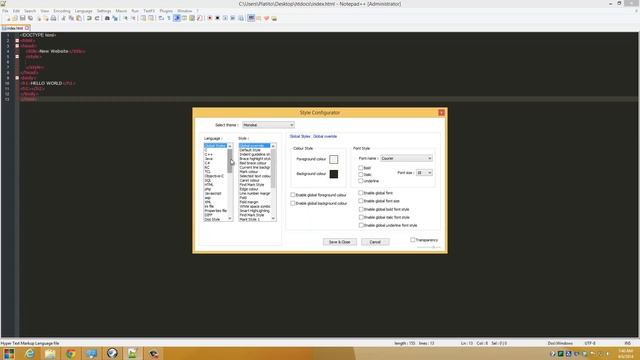Open Internet Explorer from the taskbar
The image size is (640, 360).
[30, 353]
